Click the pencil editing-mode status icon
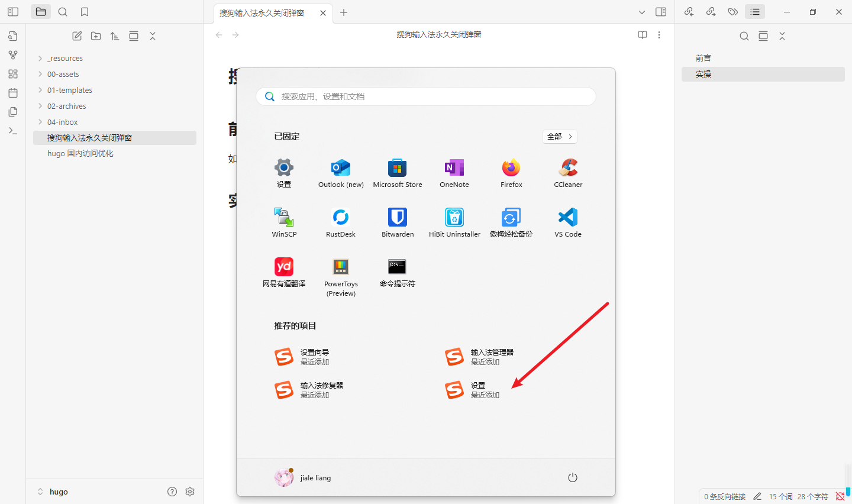 click(x=757, y=496)
